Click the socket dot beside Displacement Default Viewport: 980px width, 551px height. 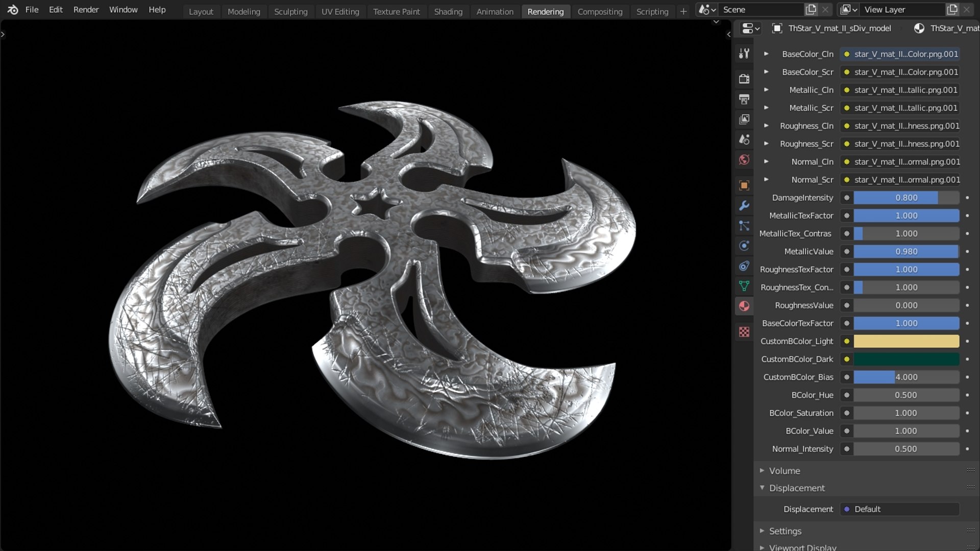(847, 509)
